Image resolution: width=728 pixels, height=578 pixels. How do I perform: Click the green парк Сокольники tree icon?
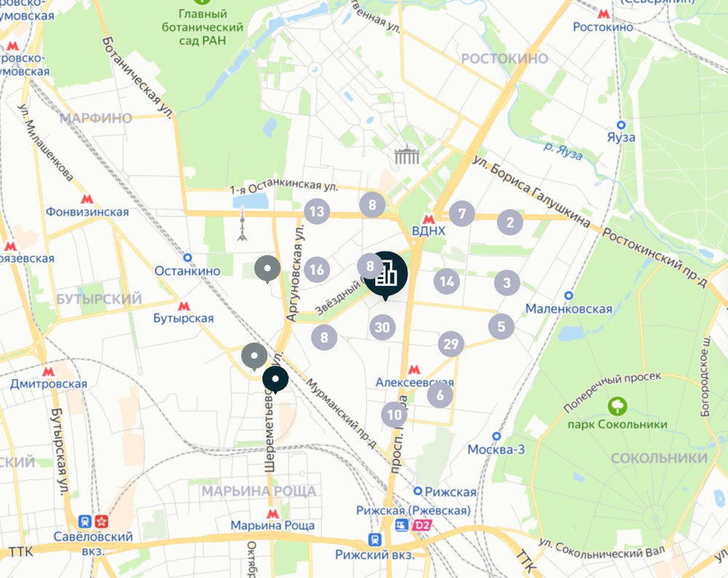point(617,406)
